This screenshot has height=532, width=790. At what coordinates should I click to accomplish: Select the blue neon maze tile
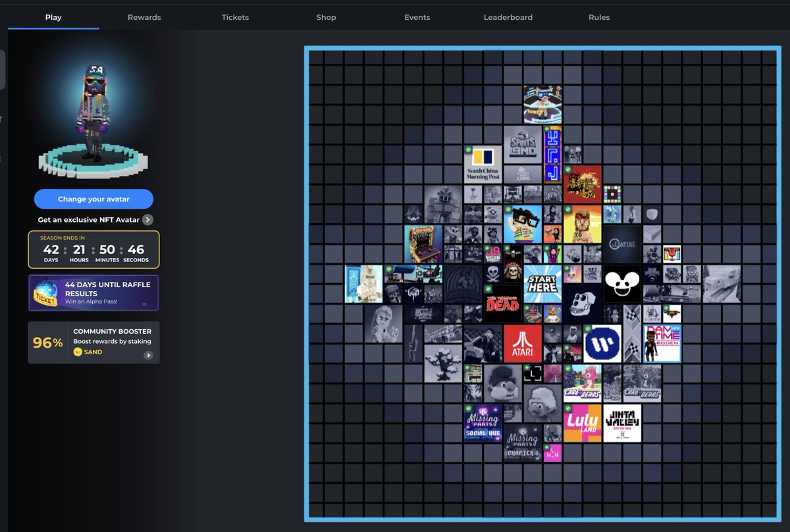552,155
